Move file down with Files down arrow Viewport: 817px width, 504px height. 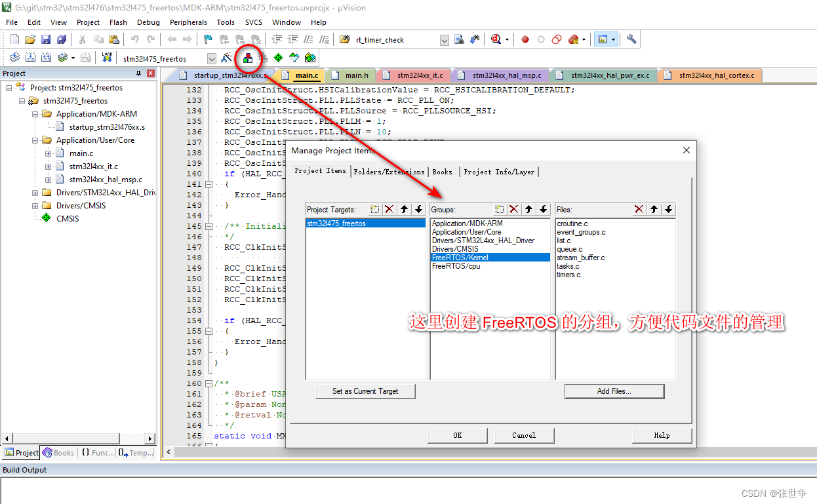(x=668, y=210)
